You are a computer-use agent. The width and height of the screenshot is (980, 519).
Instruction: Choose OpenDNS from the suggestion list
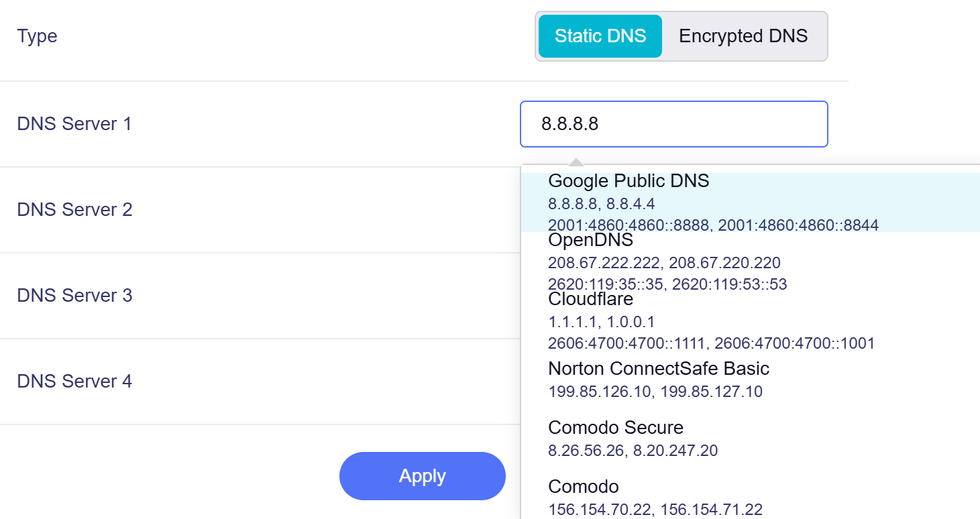click(751, 262)
